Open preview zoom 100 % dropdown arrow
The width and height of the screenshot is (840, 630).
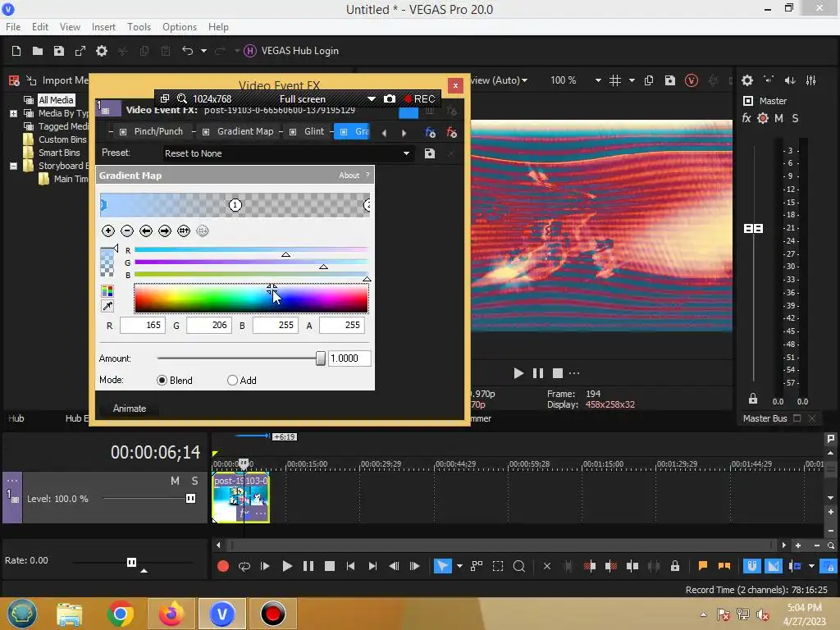pyautogui.click(x=598, y=80)
